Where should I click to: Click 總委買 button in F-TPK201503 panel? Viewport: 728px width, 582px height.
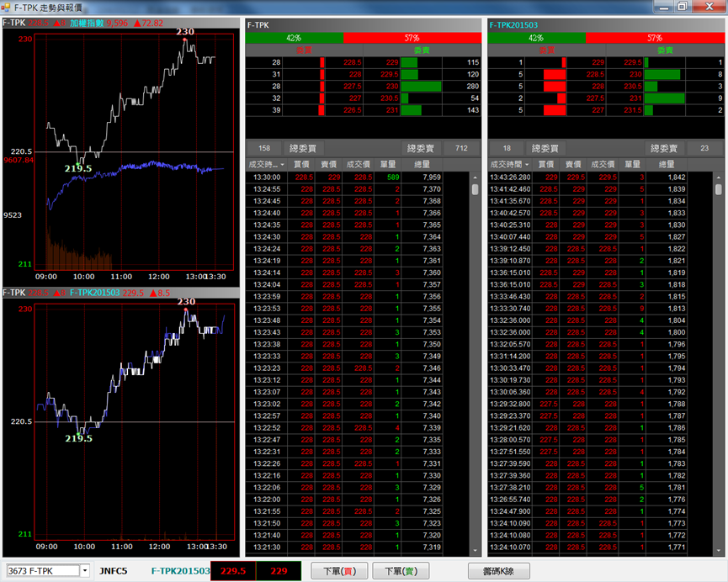[x=543, y=148]
